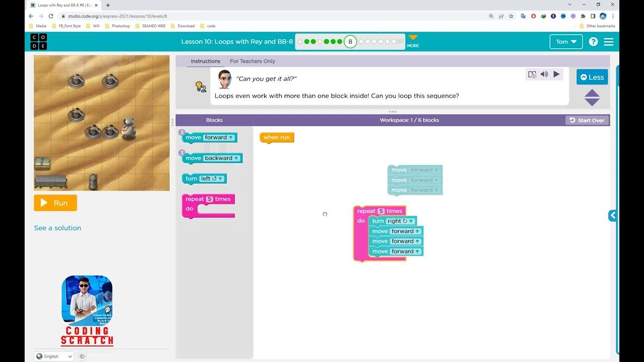Toggle the immersive reader icon
The image size is (644, 362).
(x=532, y=74)
